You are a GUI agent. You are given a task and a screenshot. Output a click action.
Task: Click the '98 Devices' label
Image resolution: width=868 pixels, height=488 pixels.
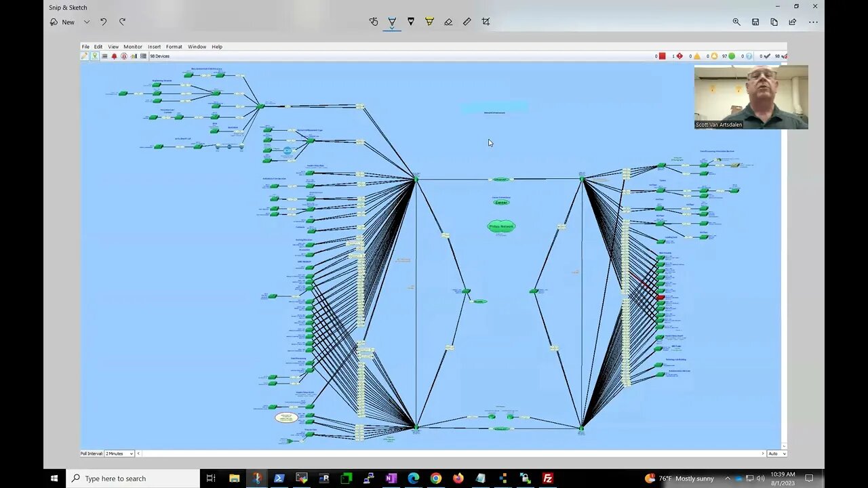coord(160,56)
